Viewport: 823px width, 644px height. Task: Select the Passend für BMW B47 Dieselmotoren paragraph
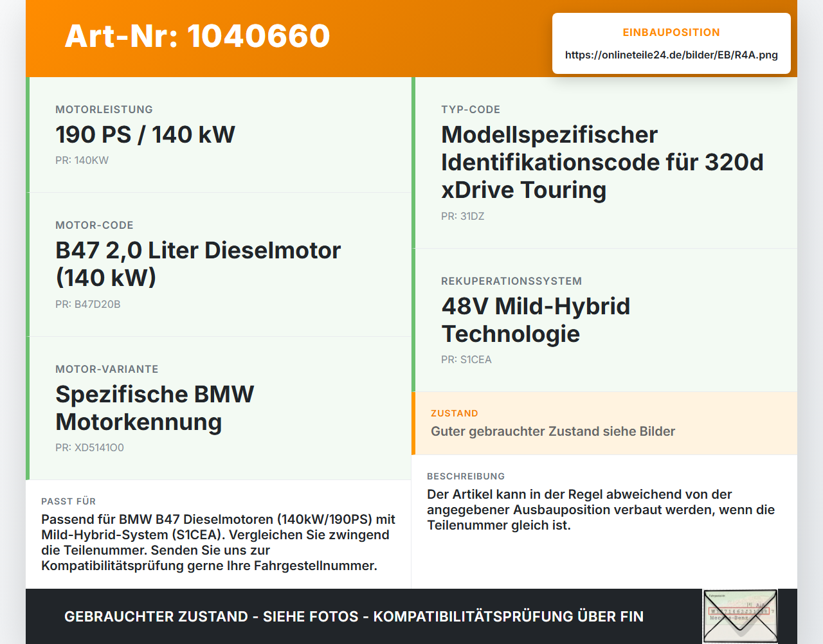219,542
